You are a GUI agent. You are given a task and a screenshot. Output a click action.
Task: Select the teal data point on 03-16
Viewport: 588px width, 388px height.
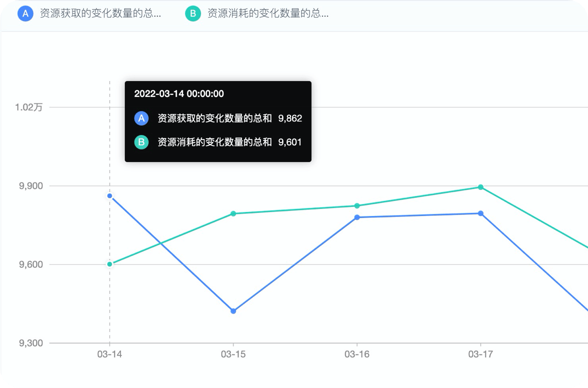point(357,206)
